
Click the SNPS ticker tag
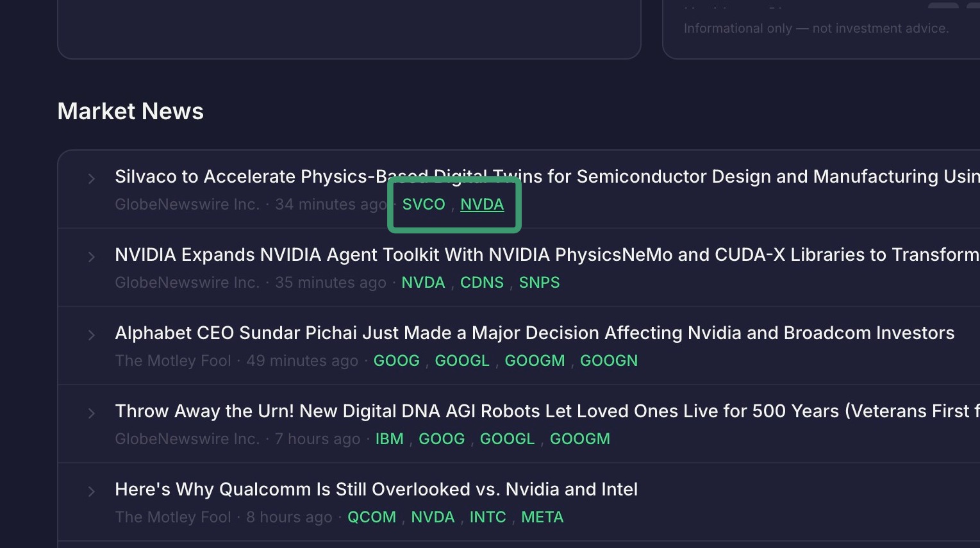[x=539, y=283]
